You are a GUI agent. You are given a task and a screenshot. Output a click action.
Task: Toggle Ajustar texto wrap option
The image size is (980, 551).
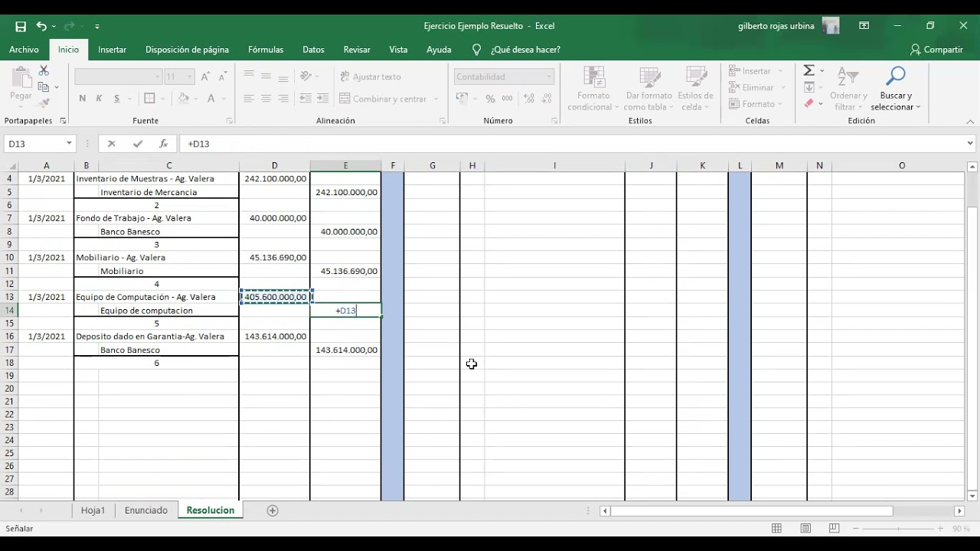(371, 77)
